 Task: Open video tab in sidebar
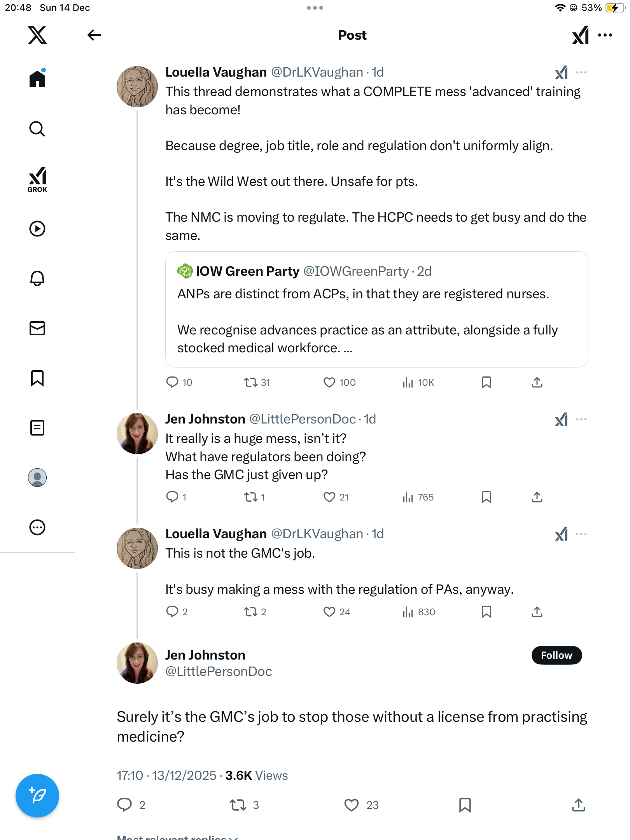pyautogui.click(x=37, y=229)
